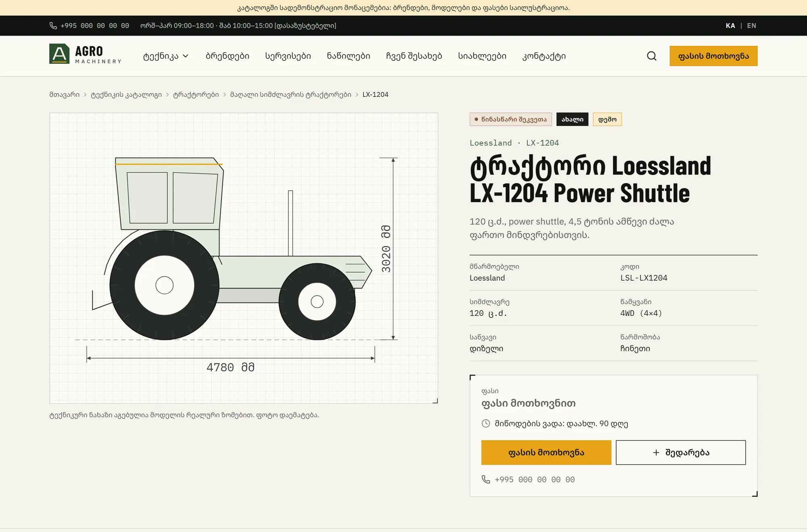Click the clock icon next to delivery time
The width and height of the screenshot is (807, 532).
point(486,424)
